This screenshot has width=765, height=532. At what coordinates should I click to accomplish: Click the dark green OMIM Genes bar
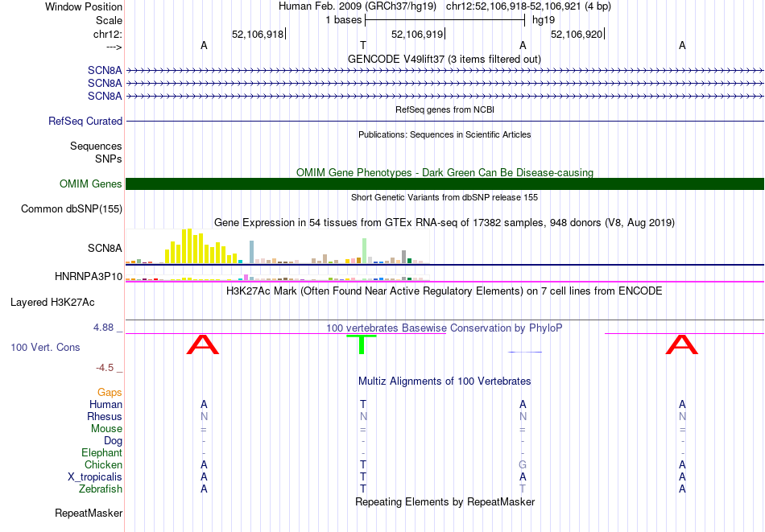click(445, 184)
